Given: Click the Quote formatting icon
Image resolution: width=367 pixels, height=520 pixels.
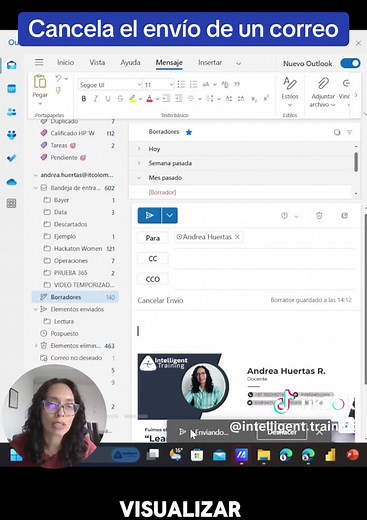Looking at the screenshot, I should coord(237,84).
